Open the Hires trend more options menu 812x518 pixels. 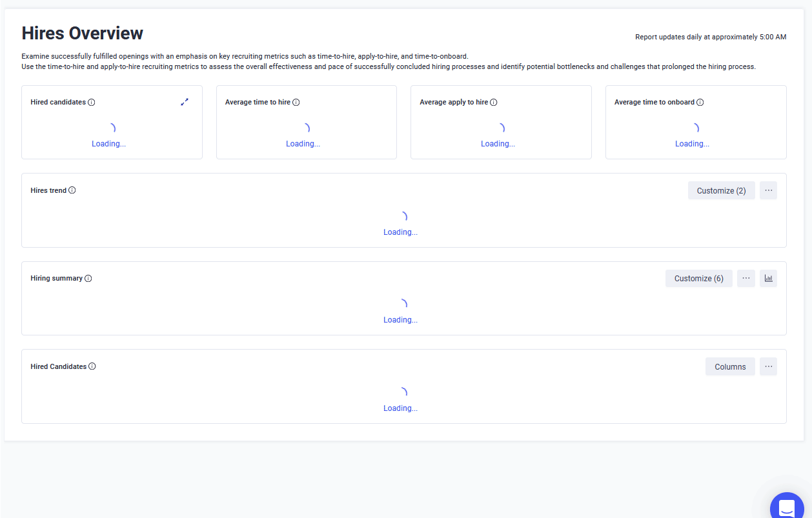pos(768,190)
